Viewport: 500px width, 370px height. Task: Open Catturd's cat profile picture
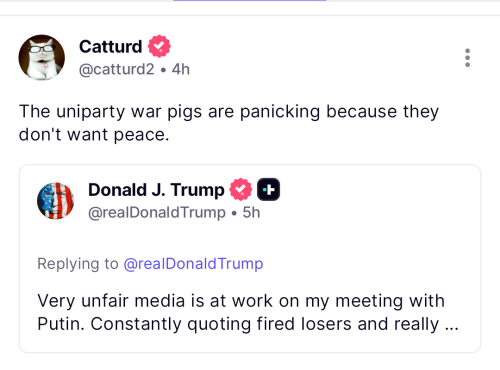tap(42, 57)
